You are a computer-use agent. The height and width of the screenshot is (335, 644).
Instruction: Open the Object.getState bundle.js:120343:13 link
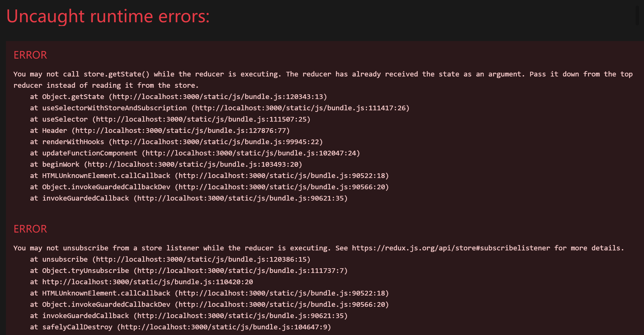pos(217,97)
